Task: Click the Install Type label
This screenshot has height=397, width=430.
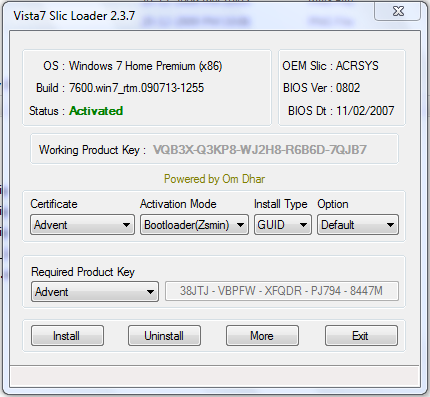Action: click(280, 204)
